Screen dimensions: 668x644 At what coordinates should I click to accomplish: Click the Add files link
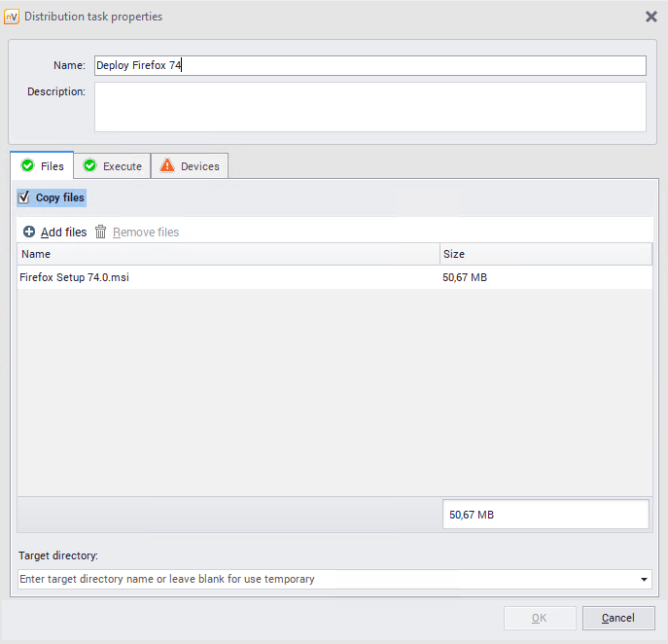[63, 233]
